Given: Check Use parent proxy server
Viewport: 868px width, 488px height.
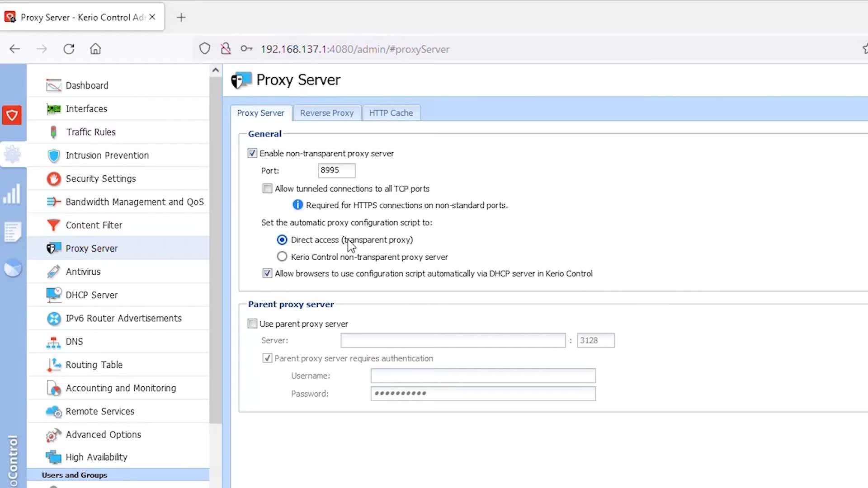Looking at the screenshot, I should [252, 324].
